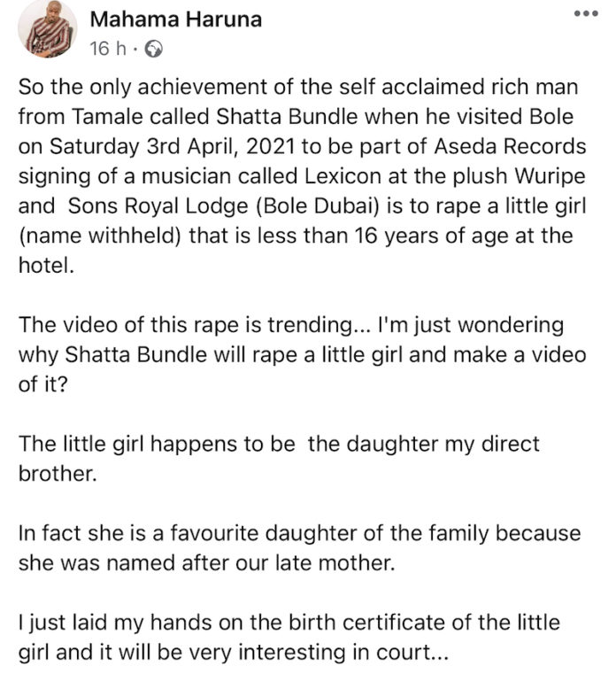Open the three-dot post options menu
Viewport: 616px width, 674px height.
coord(586,14)
